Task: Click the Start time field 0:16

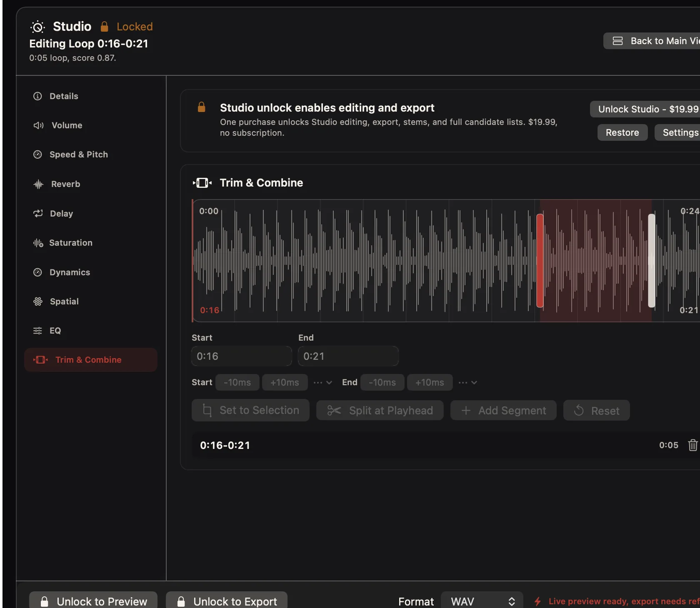Action: [242, 356]
